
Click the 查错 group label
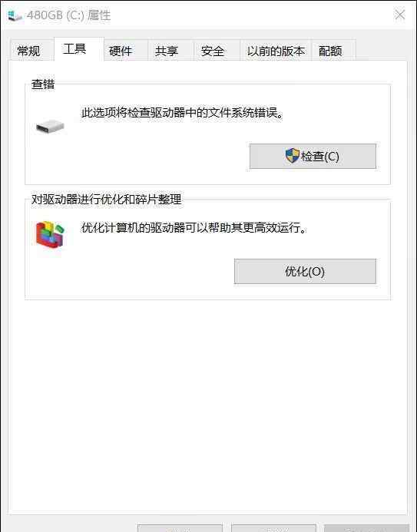coord(43,84)
